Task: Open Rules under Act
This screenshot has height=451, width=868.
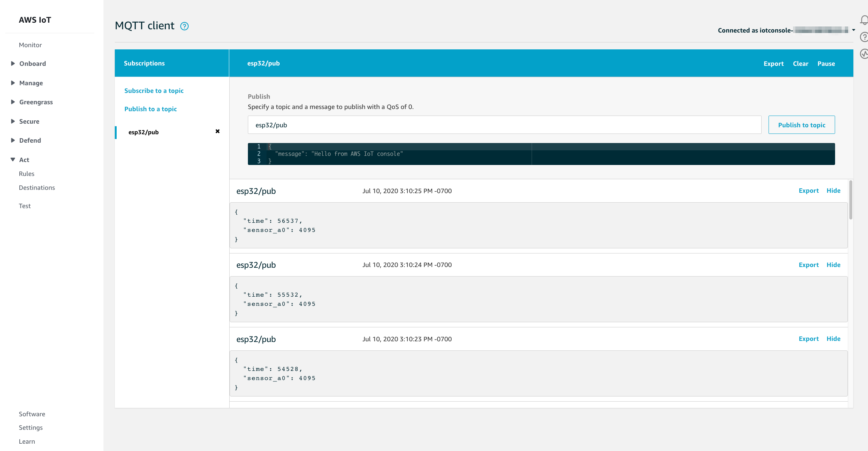Action: pos(27,174)
